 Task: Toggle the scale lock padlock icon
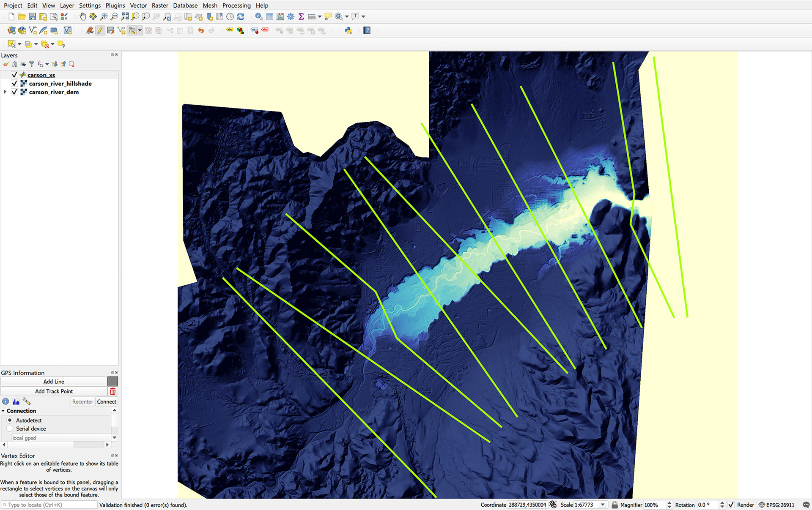tap(615, 505)
